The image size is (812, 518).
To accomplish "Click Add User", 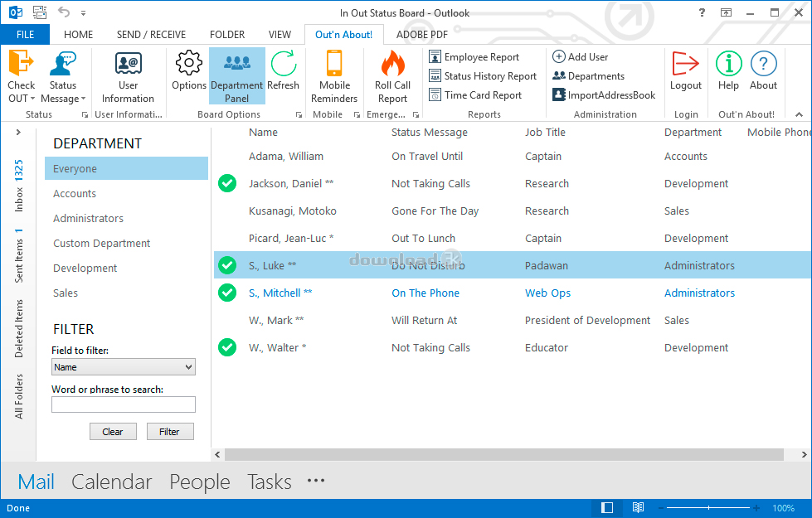I will pyautogui.click(x=581, y=57).
